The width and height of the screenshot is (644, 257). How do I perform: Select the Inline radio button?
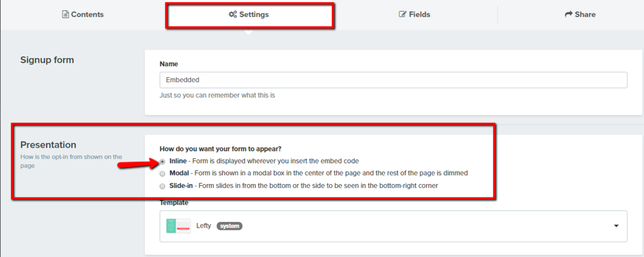(163, 162)
